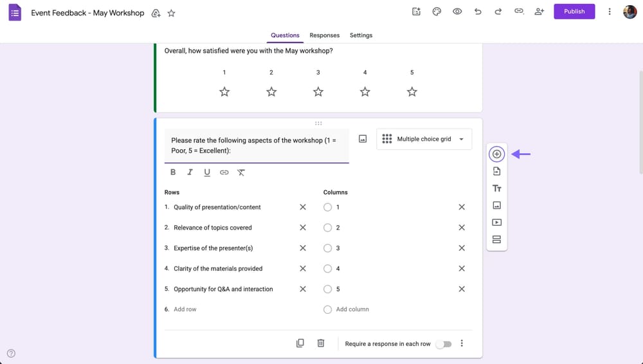Viewport: 643px width, 364px height.
Task: Edit row text Quality of presentation/content
Action: pyautogui.click(x=217, y=207)
